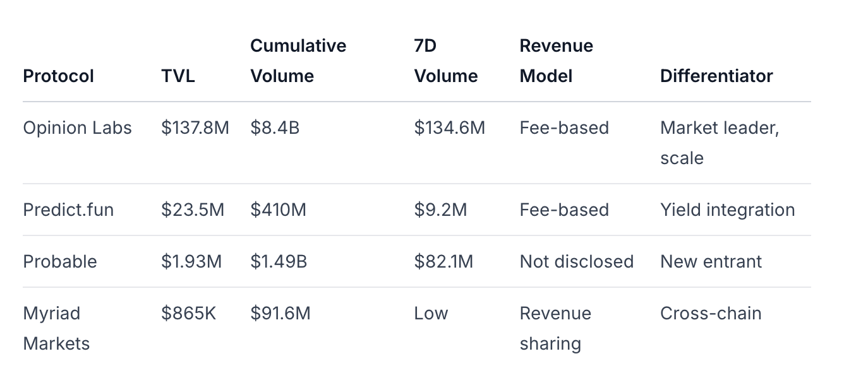Click the Opinion Labs protocol cell
Viewport: 868px width, 385px height.
point(77,128)
